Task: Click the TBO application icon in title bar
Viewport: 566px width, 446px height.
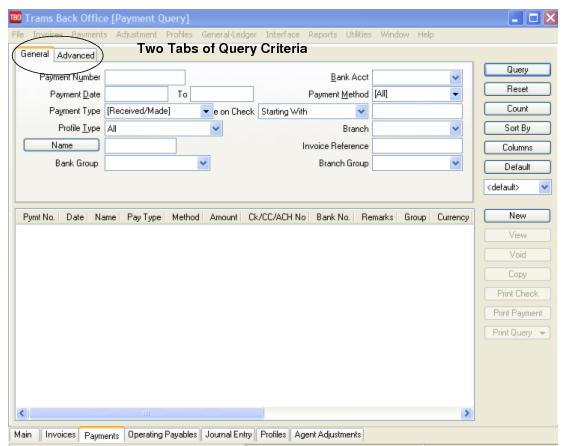Action: (x=16, y=18)
